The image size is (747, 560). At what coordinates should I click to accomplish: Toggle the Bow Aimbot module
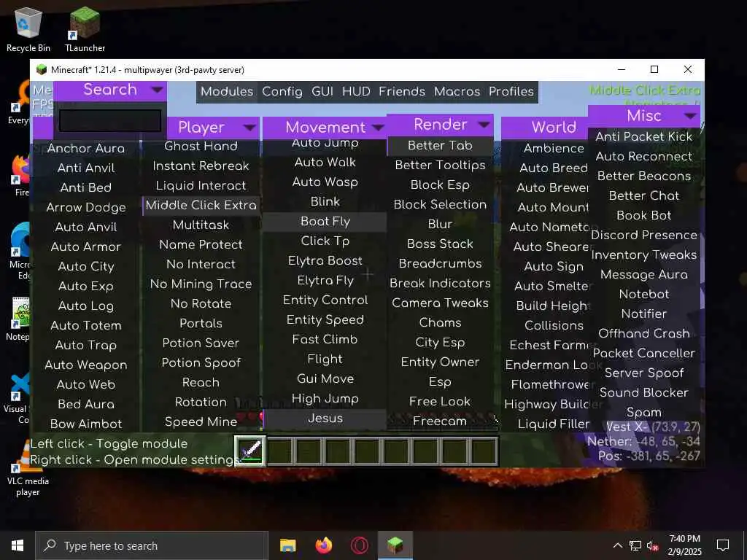pyautogui.click(x=86, y=424)
